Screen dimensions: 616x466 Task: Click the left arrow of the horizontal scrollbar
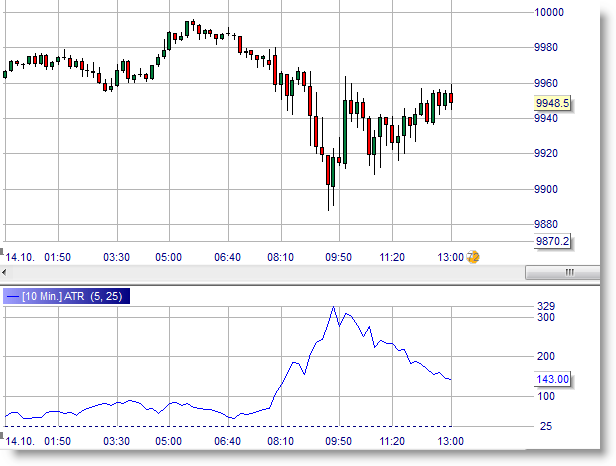point(5,271)
